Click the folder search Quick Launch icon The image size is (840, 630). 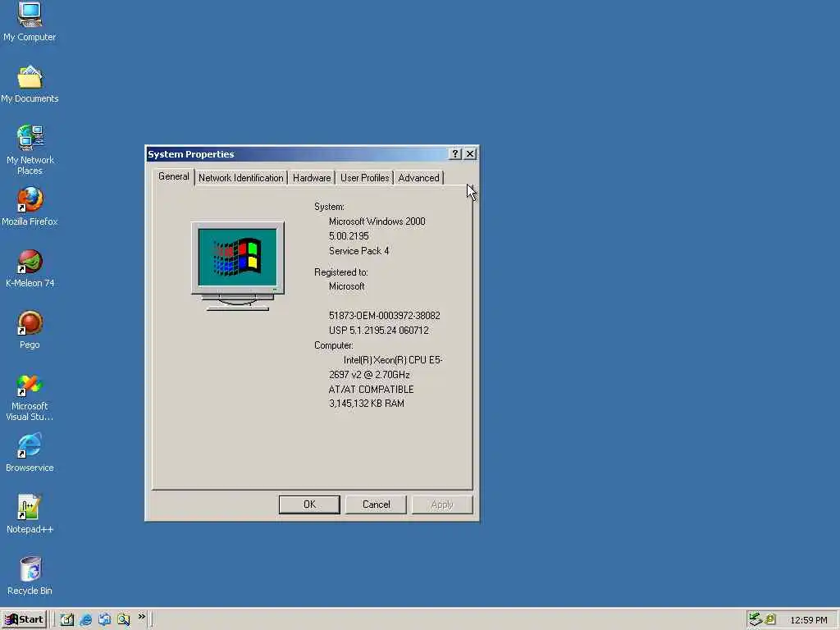click(x=124, y=619)
